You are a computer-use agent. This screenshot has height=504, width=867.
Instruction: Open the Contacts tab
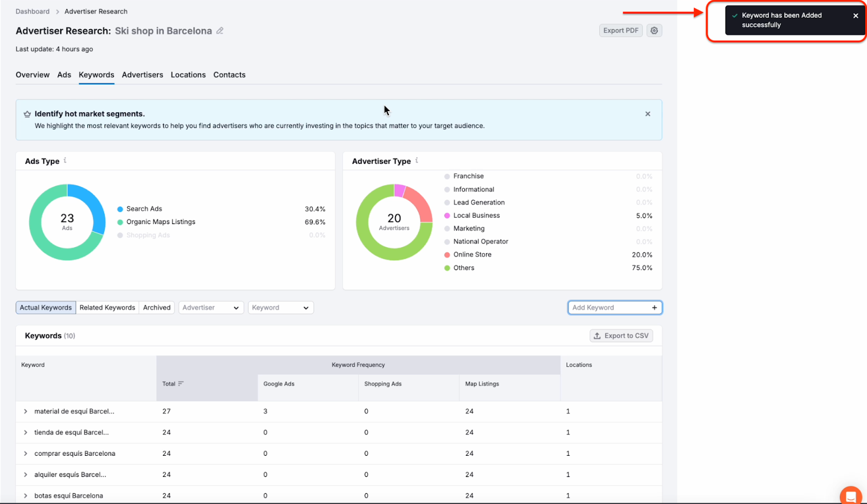coord(229,75)
